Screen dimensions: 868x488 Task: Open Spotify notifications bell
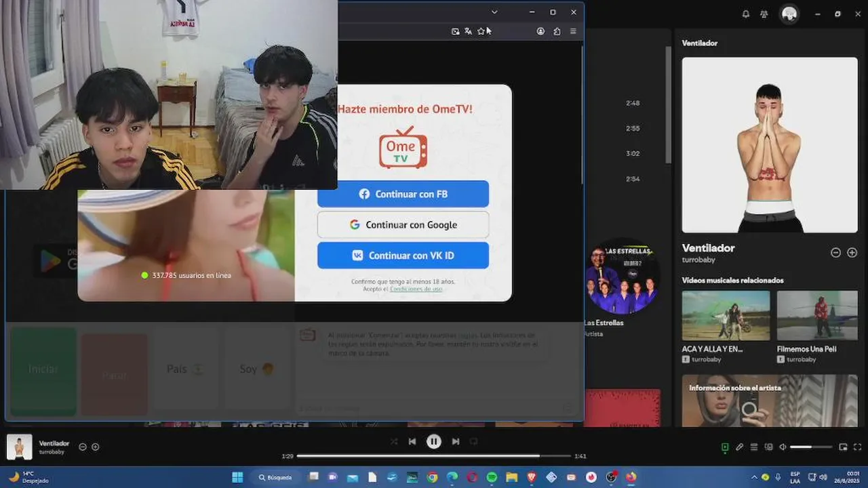(746, 14)
